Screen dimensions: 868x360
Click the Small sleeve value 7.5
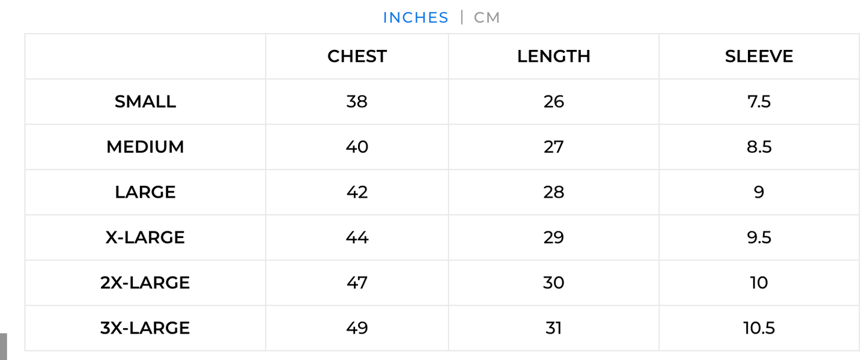[x=759, y=102]
